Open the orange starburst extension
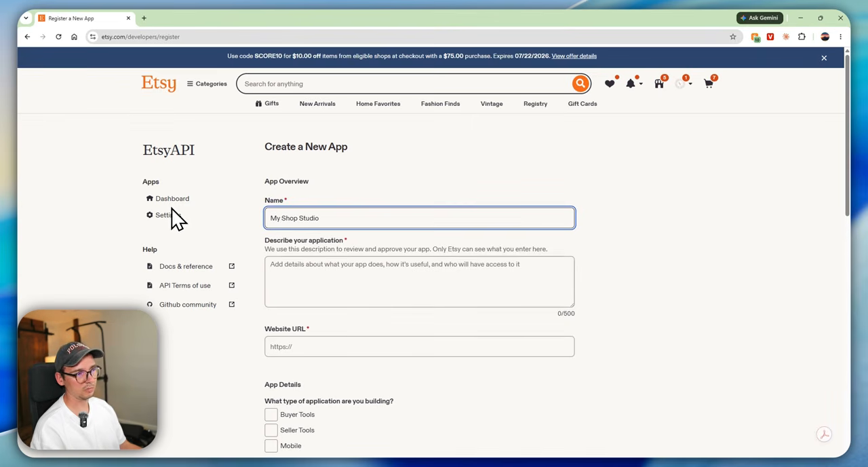 point(786,37)
